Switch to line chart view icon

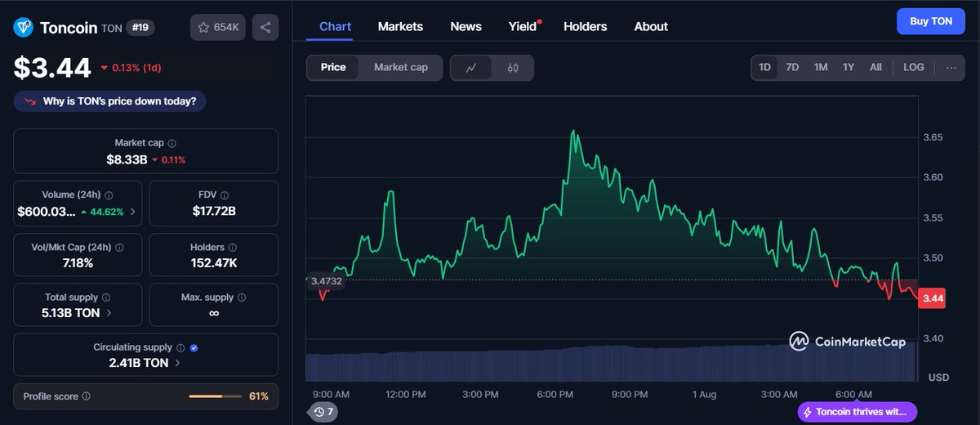tap(472, 68)
